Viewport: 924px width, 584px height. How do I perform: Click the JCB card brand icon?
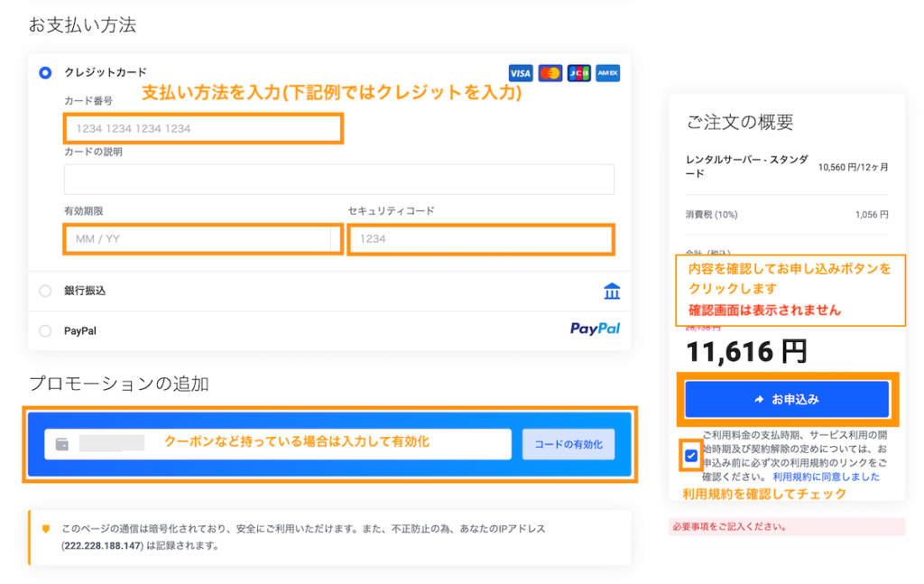click(x=578, y=72)
